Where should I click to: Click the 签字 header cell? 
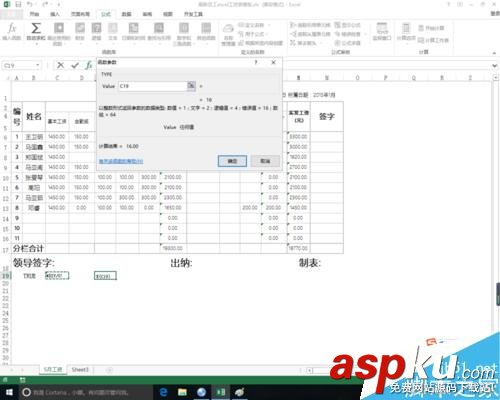point(327,116)
